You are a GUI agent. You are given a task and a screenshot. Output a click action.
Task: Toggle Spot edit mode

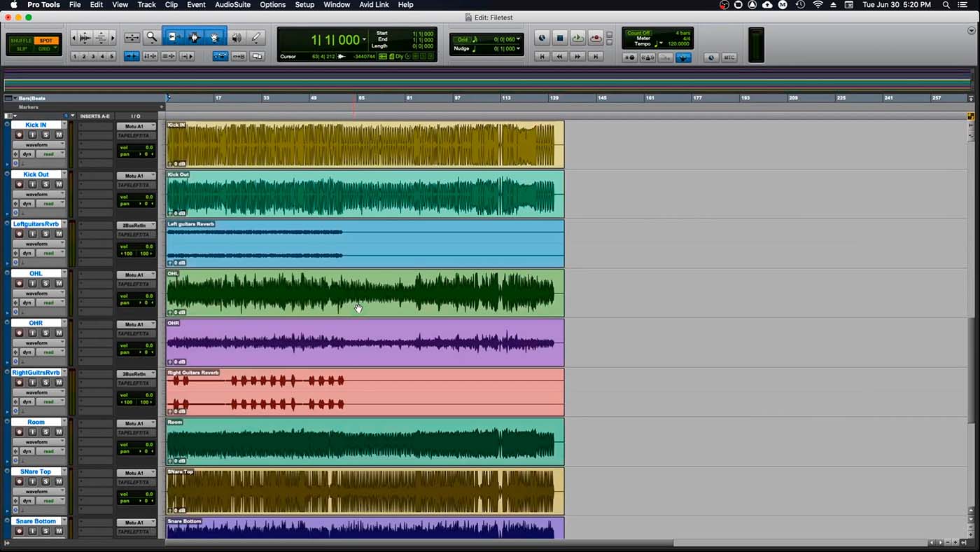click(x=46, y=41)
